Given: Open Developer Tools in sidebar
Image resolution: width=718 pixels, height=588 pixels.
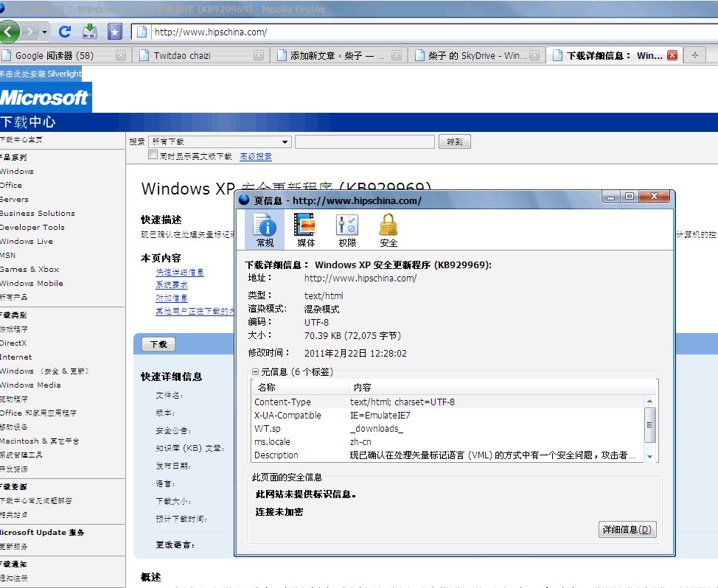Looking at the screenshot, I should [32, 228].
